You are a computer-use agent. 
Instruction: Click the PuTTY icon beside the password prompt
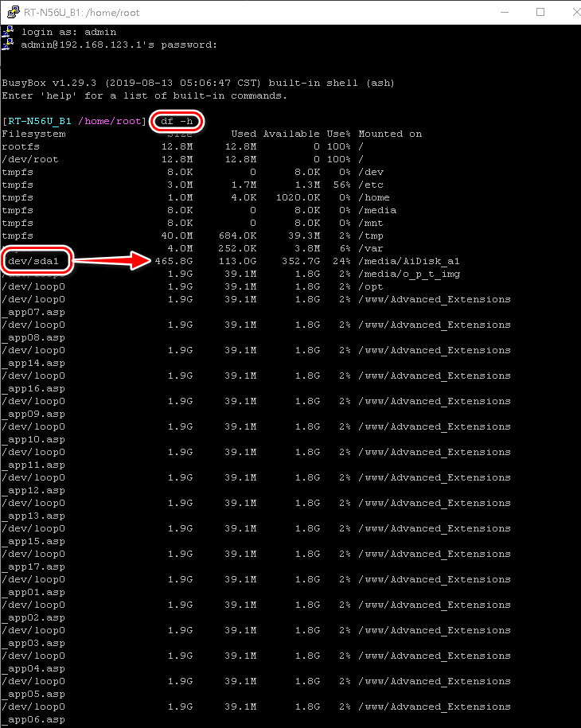click(8, 44)
